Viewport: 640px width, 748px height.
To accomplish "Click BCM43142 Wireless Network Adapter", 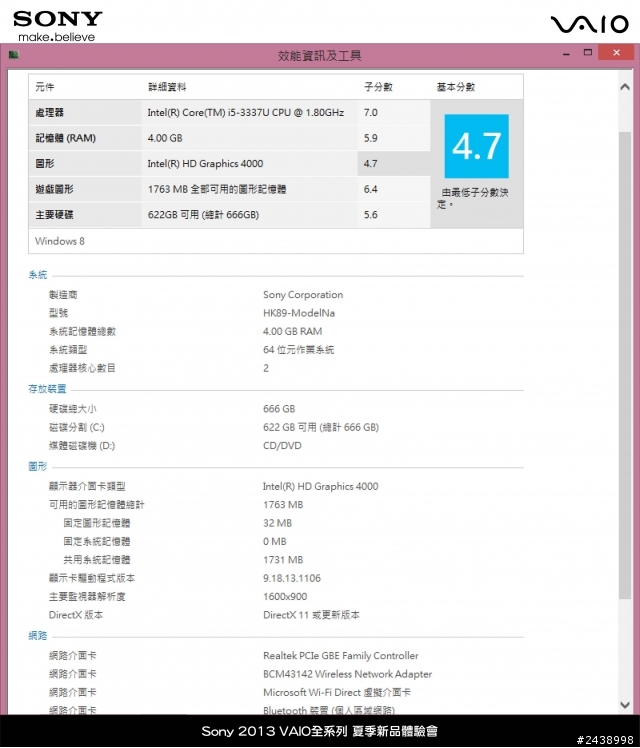I will click(347, 674).
